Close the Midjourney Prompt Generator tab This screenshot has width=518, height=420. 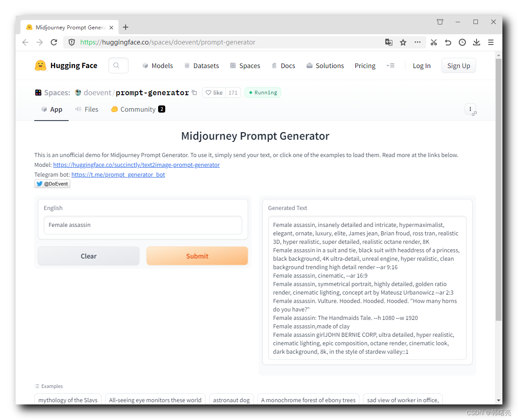coord(111,28)
